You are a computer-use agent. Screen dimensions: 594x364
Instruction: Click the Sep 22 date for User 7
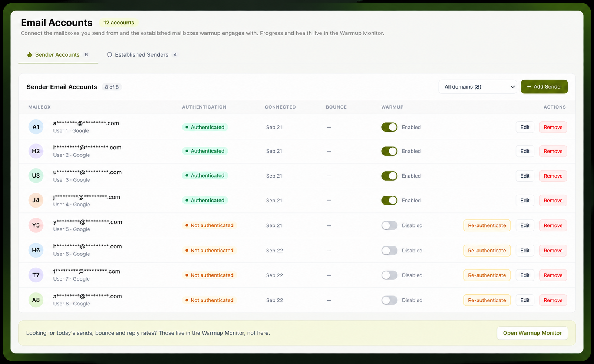tap(274, 275)
